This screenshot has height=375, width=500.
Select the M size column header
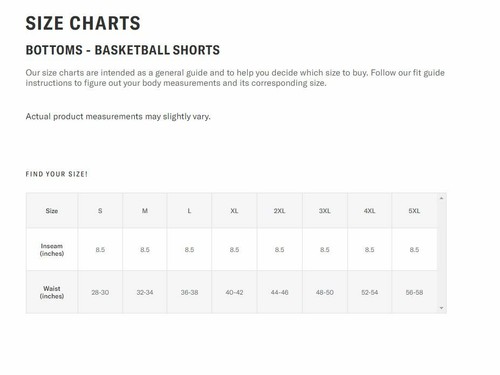tap(145, 211)
